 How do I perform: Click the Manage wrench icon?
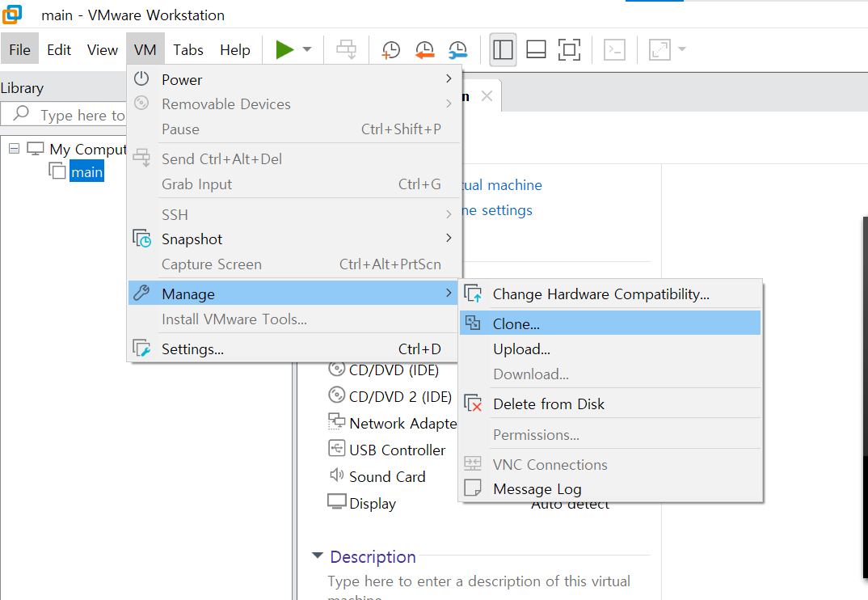[141, 293]
